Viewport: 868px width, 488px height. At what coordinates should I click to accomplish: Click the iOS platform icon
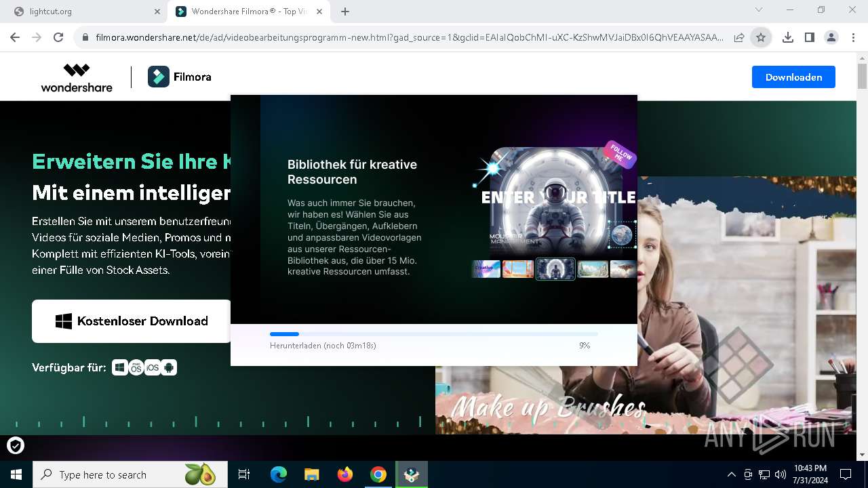(x=153, y=367)
